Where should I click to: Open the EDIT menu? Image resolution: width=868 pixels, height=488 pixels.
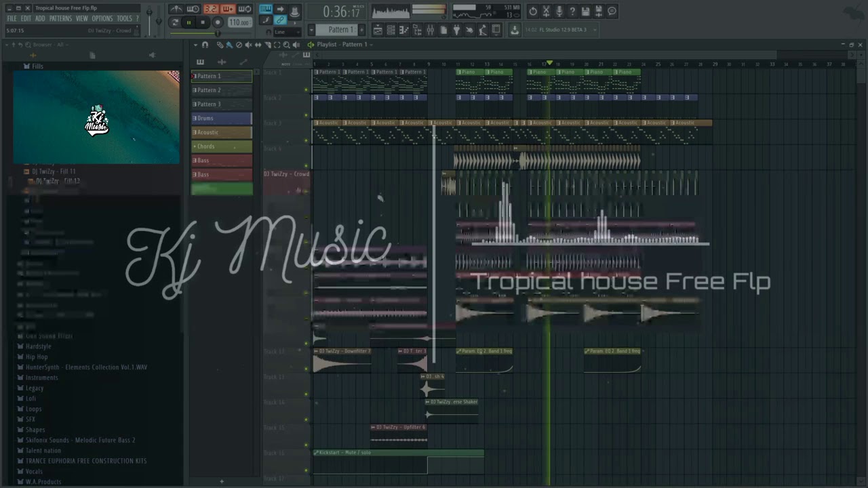pos(26,18)
